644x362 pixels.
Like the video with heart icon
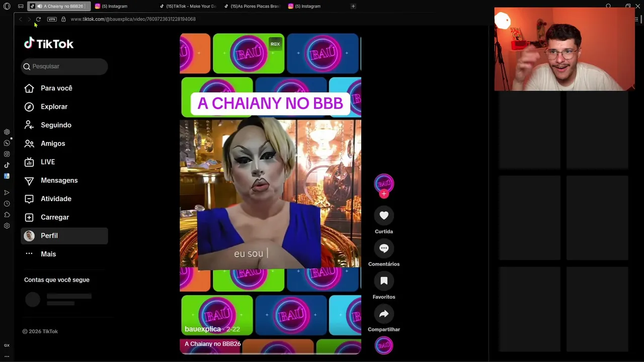384,215
